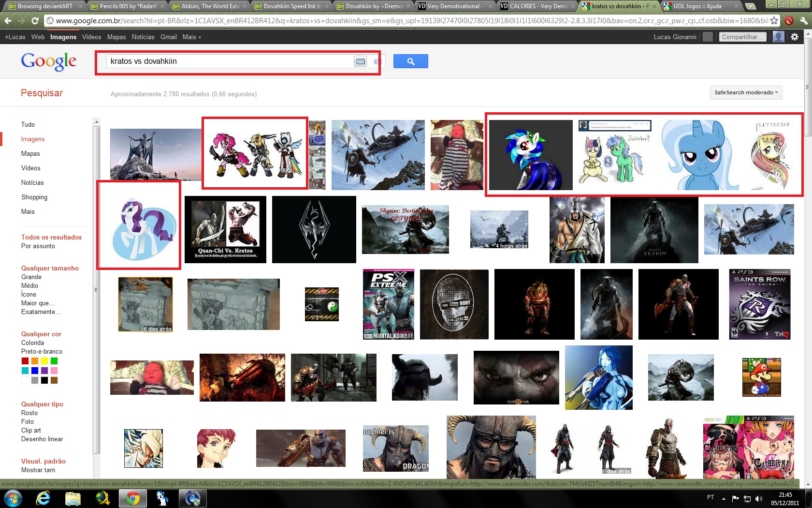This screenshot has height=508, width=812.
Task: Go back using the browser back arrow
Action: coord(7,21)
